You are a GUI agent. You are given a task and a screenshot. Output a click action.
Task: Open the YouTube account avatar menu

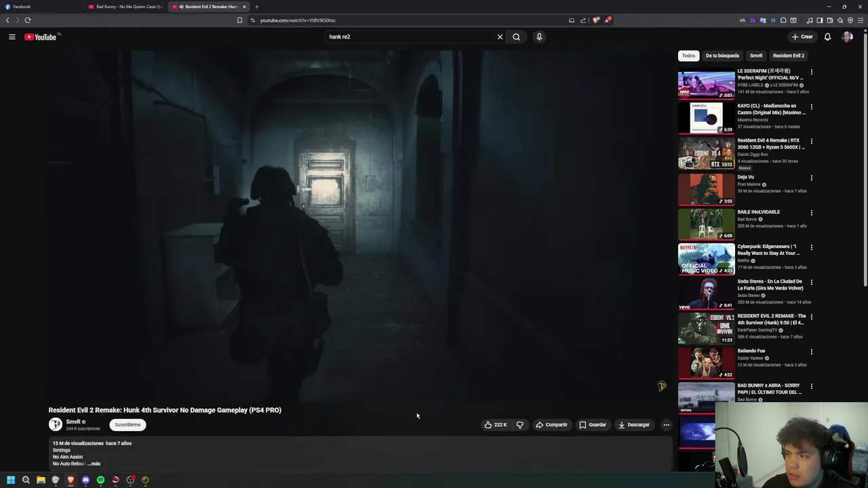click(x=847, y=37)
